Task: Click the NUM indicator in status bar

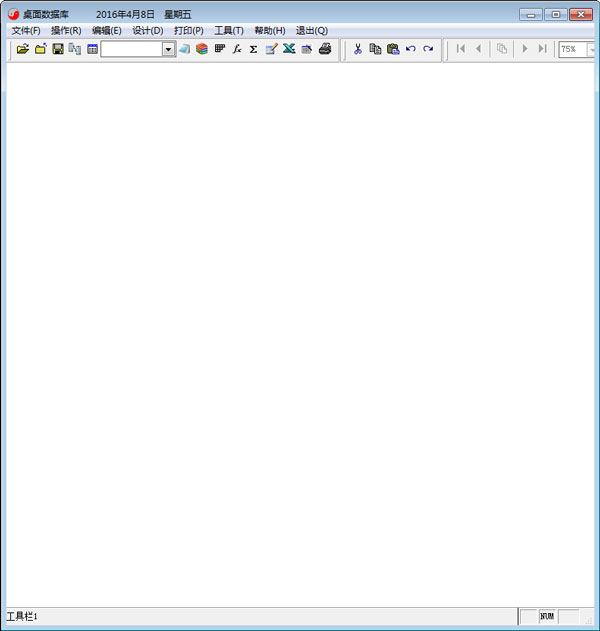Action: 547,616
